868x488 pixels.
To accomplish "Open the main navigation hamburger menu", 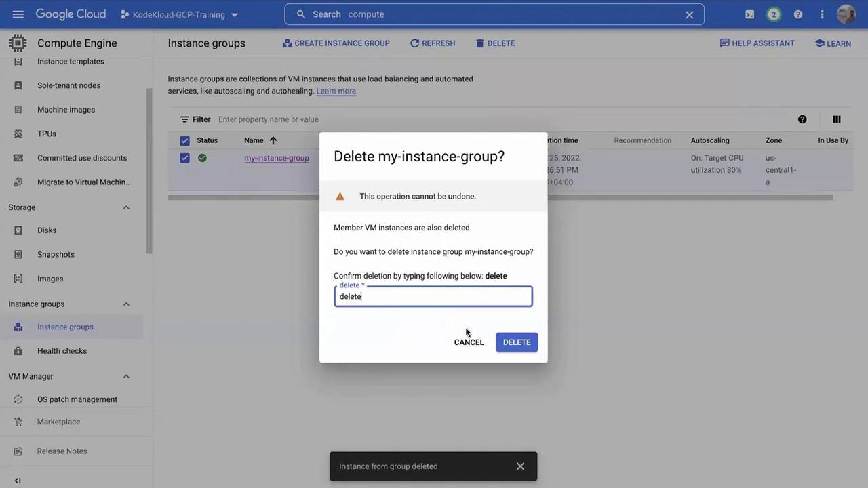I will point(18,14).
